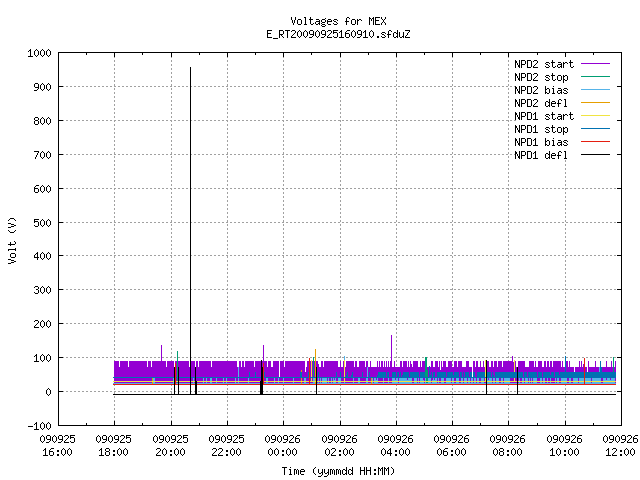
Task: Click the 400 y-axis tick label
Action: [42, 256]
